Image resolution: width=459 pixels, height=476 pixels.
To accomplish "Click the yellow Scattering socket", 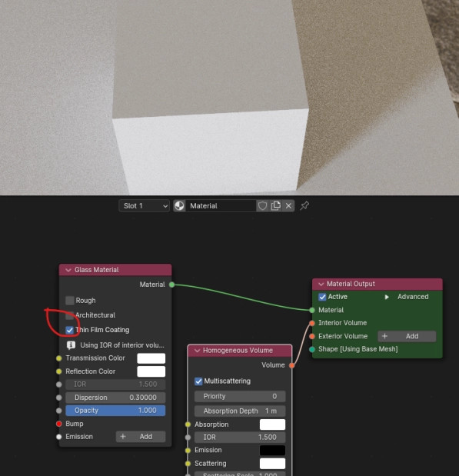I will 188,464.
